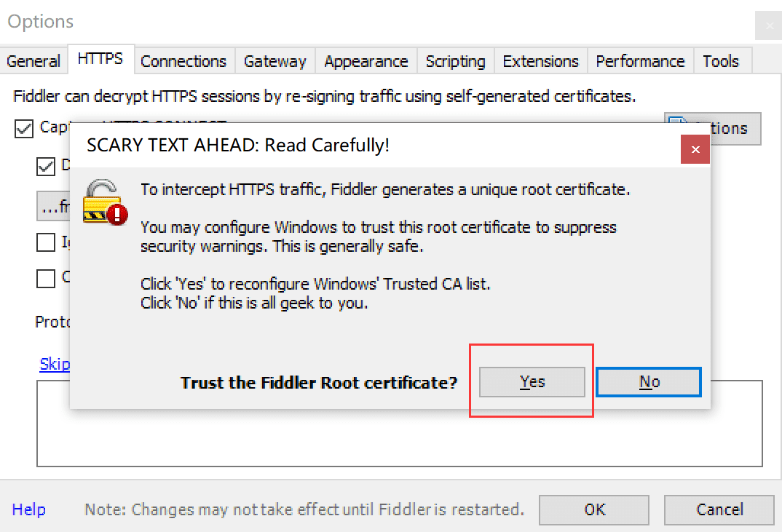The image size is (782, 532).
Task: Toggle the Capture HTTPS CONNECTs checkbox
Action: pos(23,128)
